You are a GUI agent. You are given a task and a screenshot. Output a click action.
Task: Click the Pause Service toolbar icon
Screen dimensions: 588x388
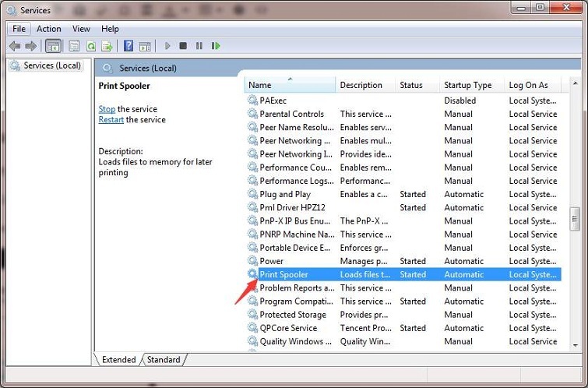click(x=199, y=46)
